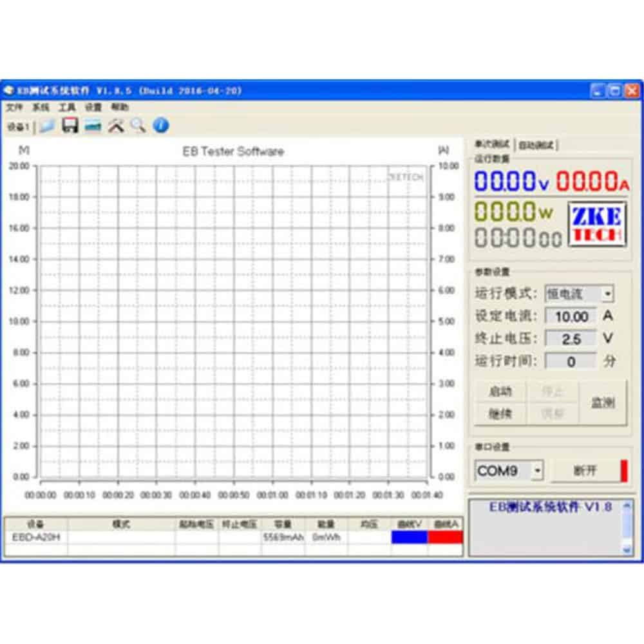Expand the 运行模式 mode dropdown

[607, 294]
